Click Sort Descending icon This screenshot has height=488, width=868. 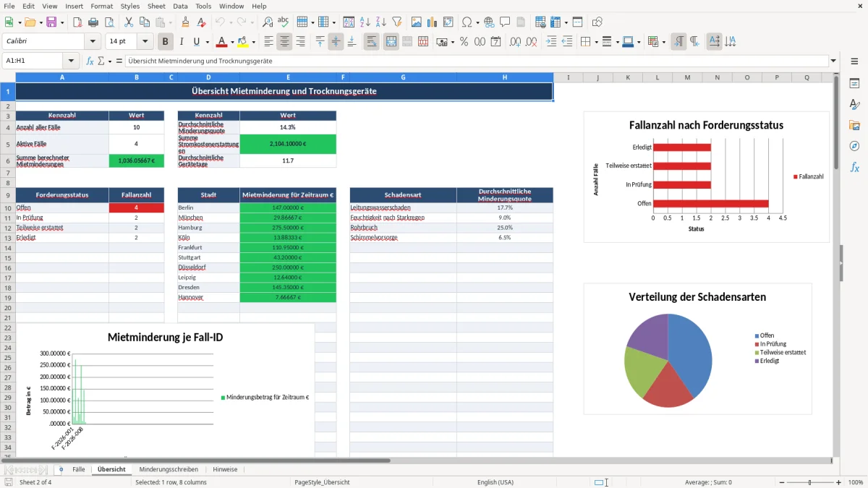[x=381, y=22]
